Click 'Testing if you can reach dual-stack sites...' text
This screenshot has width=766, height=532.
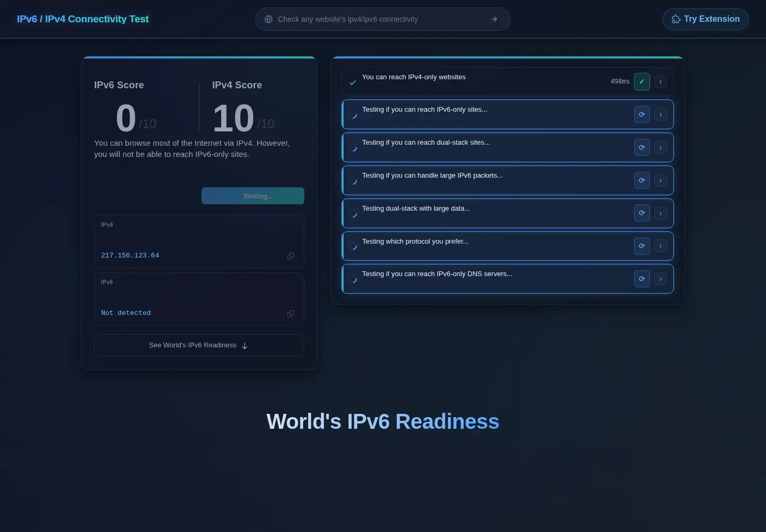[426, 143]
